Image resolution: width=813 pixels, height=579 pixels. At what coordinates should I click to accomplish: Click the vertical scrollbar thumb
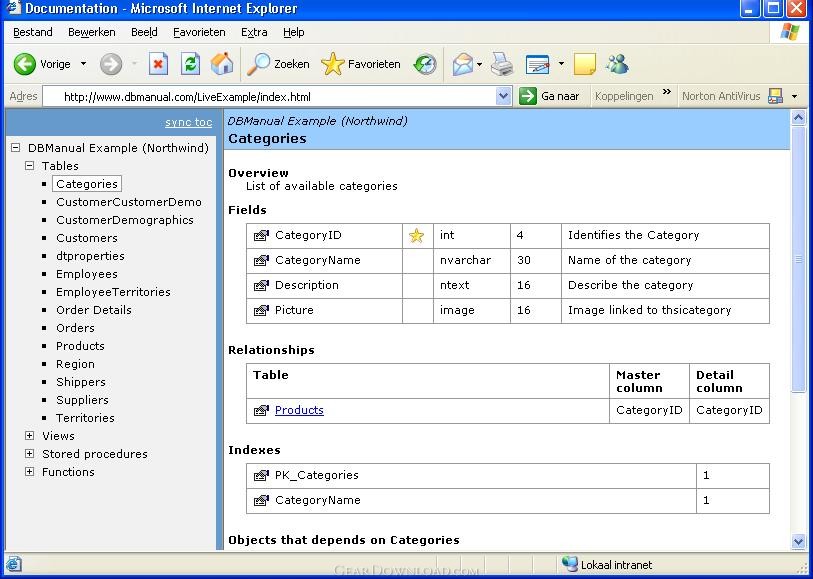tap(798, 259)
